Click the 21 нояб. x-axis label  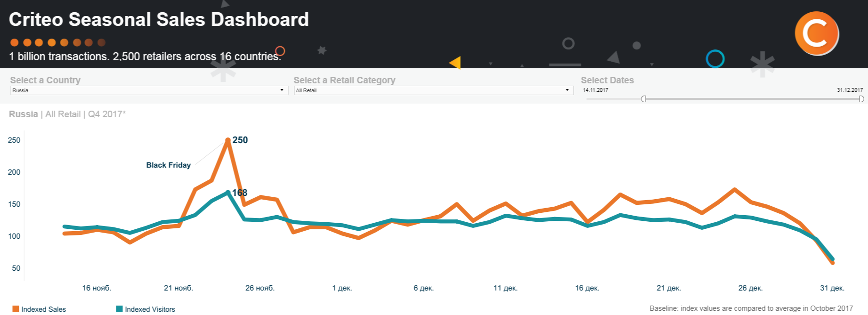(178, 288)
